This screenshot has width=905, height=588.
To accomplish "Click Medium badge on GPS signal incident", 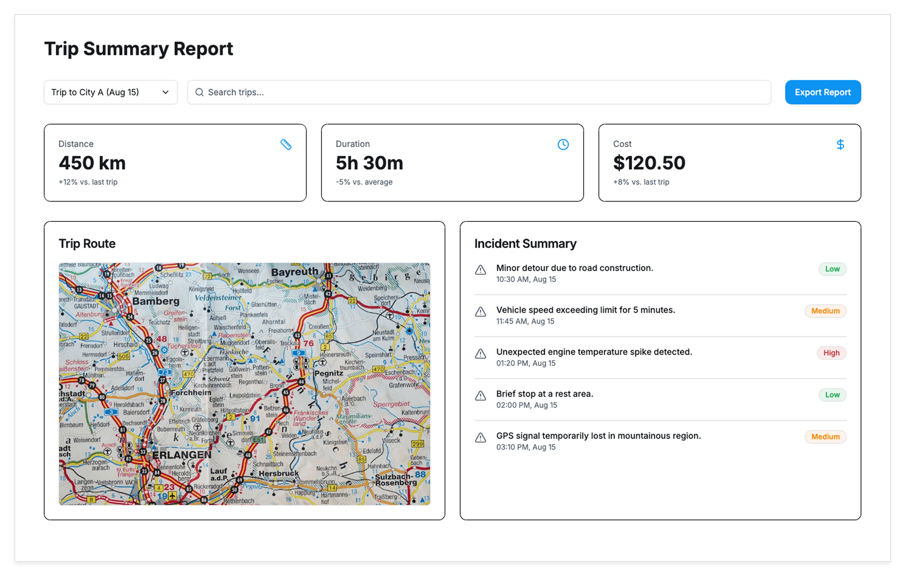I will point(825,437).
